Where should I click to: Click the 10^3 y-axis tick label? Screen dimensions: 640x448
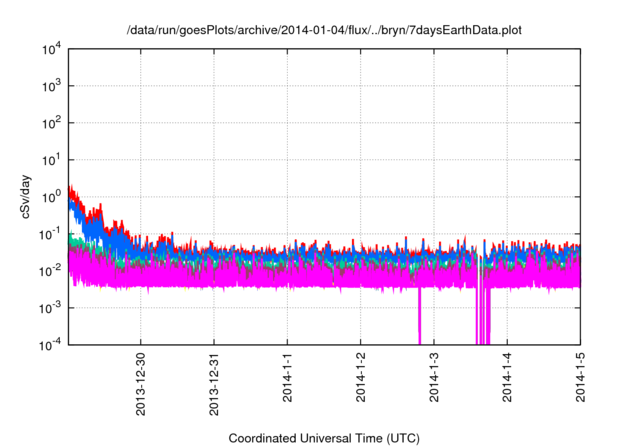click(51, 86)
